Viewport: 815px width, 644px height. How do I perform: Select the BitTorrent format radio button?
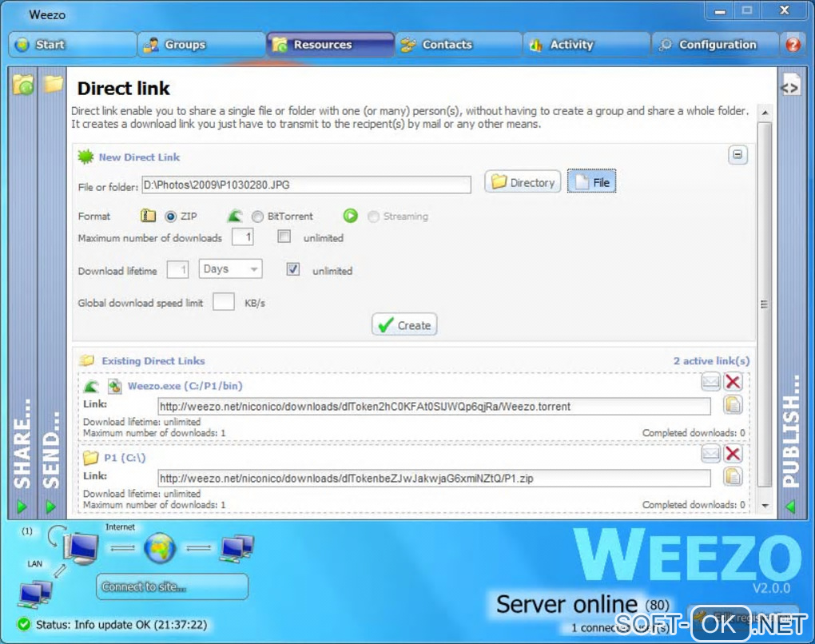[x=257, y=217]
